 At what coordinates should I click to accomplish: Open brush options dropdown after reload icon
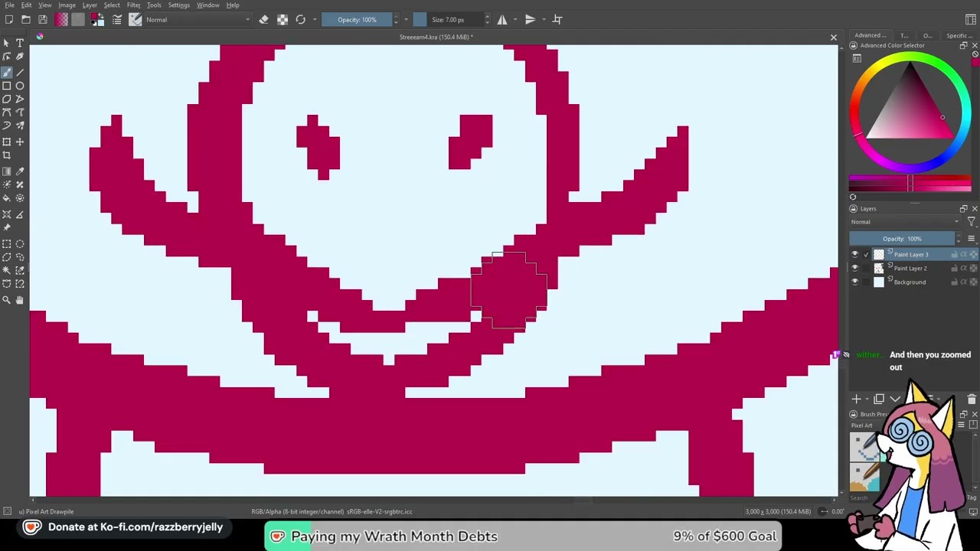pyautogui.click(x=313, y=19)
